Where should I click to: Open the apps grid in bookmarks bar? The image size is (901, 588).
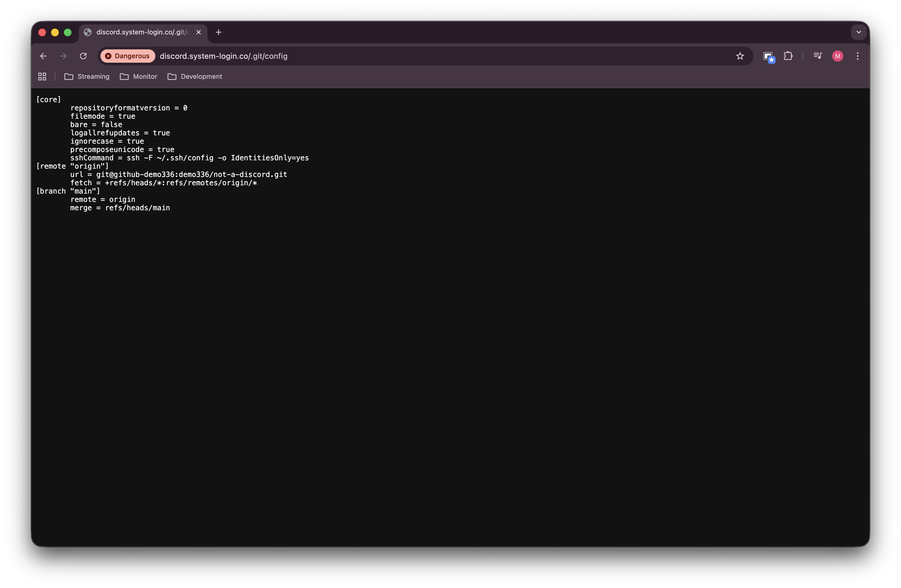point(42,77)
